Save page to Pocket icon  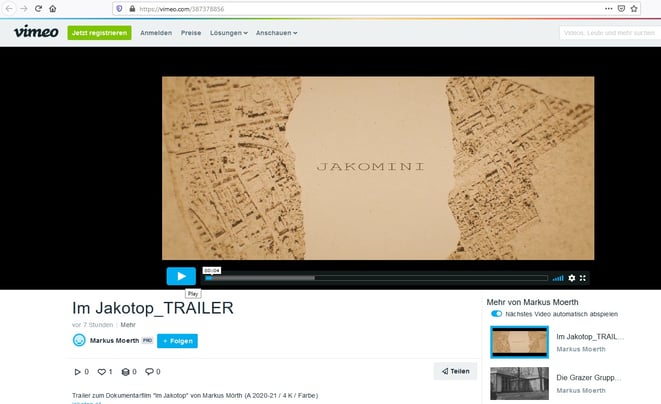(621, 8)
